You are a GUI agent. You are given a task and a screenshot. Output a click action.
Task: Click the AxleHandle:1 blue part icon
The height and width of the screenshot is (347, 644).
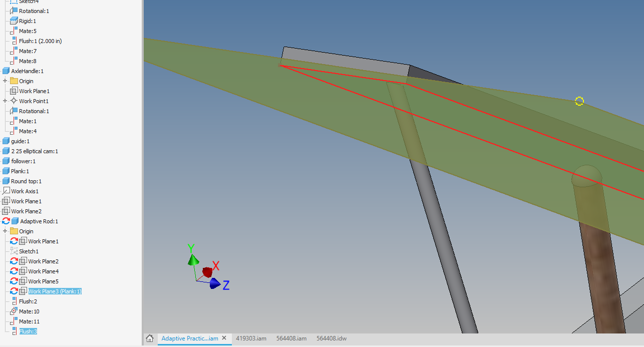click(7, 71)
